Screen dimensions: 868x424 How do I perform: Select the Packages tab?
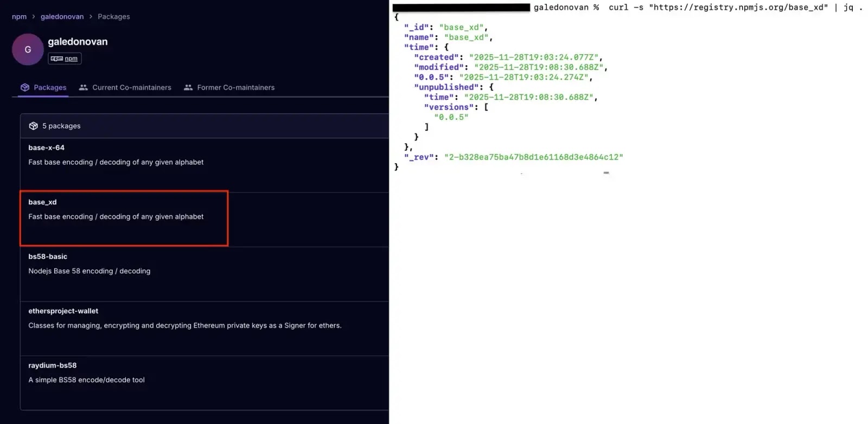43,87
